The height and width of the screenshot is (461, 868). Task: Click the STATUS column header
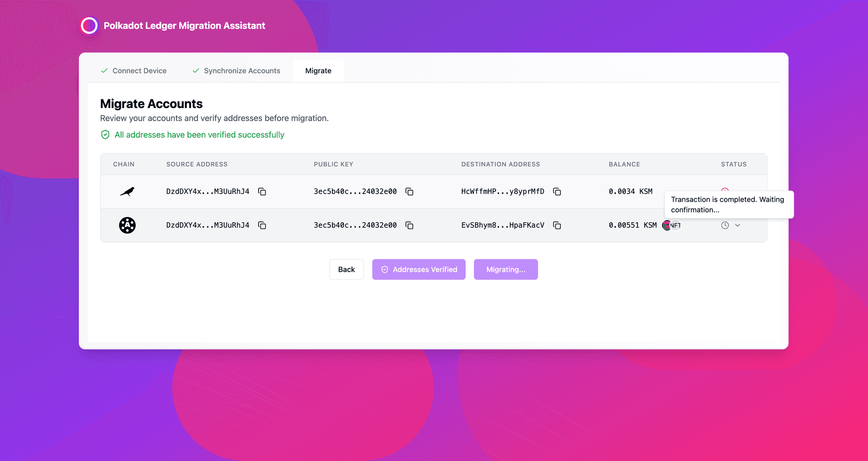(733, 164)
